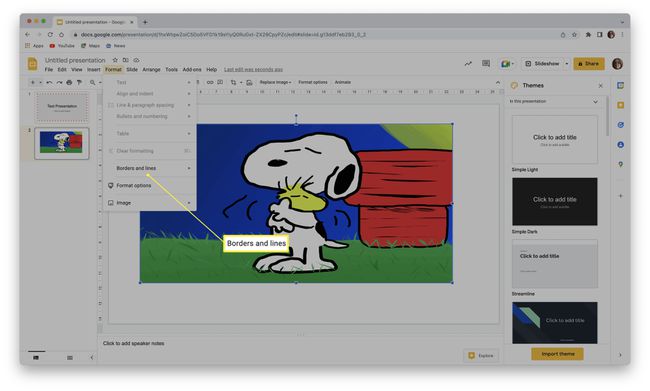The width and height of the screenshot is (650, 391).
Task: Open the new slide layout dropdown arrow
Action: click(41, 83)
